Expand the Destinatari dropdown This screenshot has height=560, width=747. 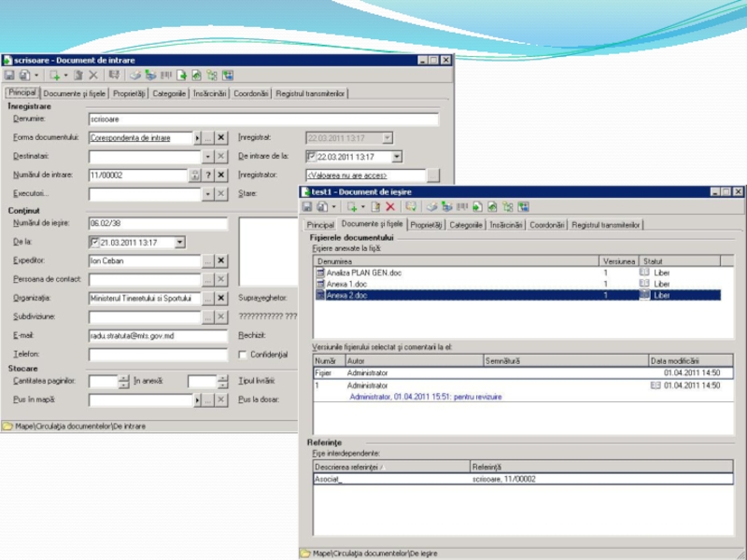(x=207, y=157)
